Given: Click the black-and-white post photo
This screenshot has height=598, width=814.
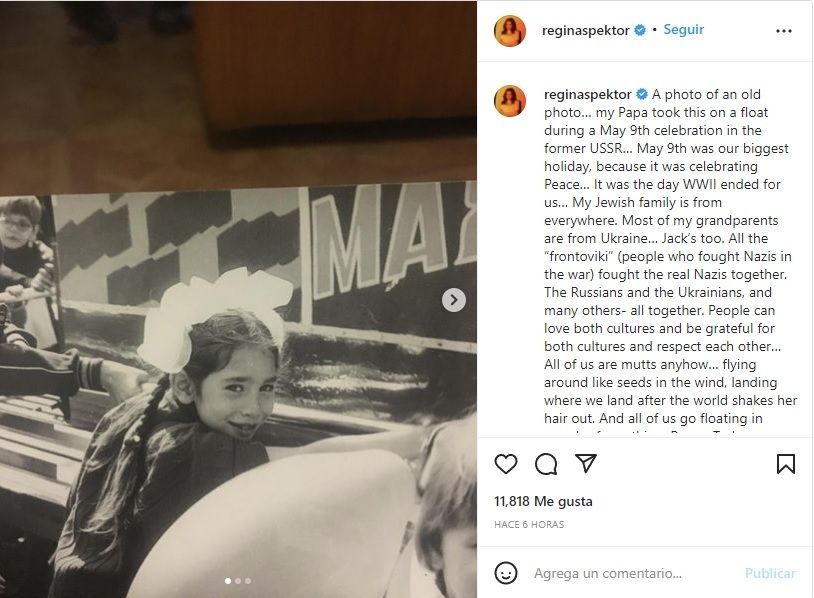Looking at the screenshot, I should coord(240,380).
